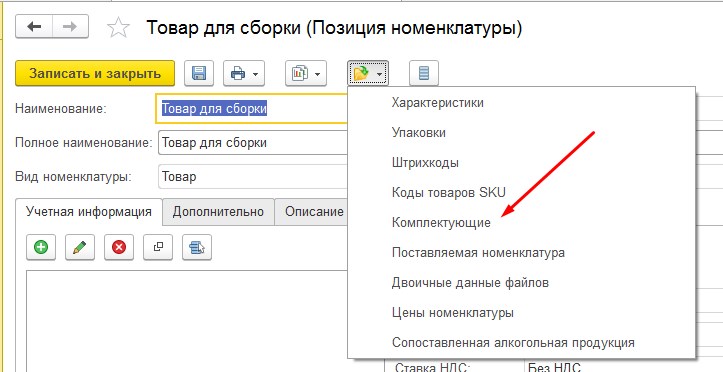Delete row with red cross icon
The width and height of the screenshot is (723, 372).
click(x=119, y=248)
